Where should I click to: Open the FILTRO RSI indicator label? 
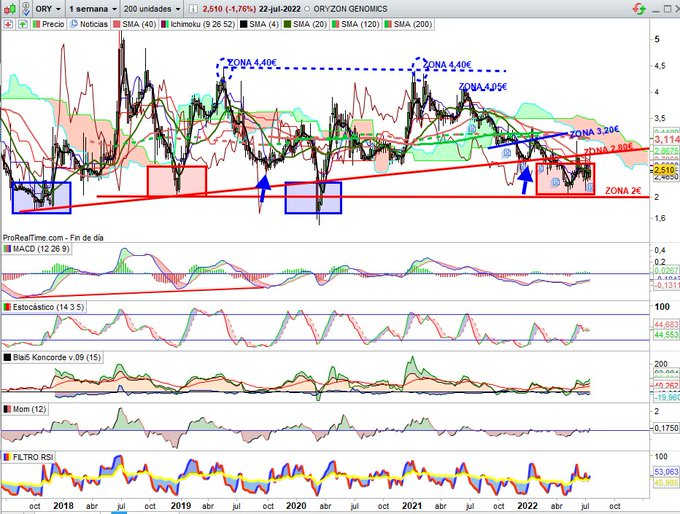point(28,457)
